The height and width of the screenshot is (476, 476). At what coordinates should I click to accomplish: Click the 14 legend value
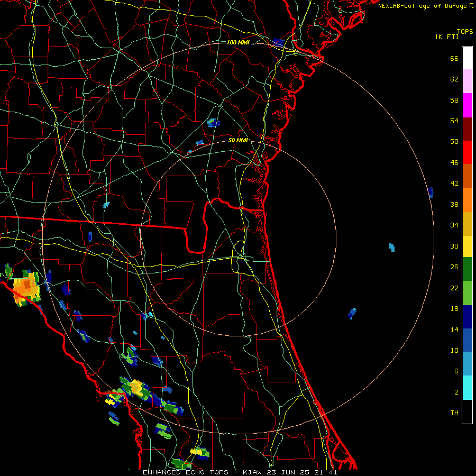click(454, 329)
